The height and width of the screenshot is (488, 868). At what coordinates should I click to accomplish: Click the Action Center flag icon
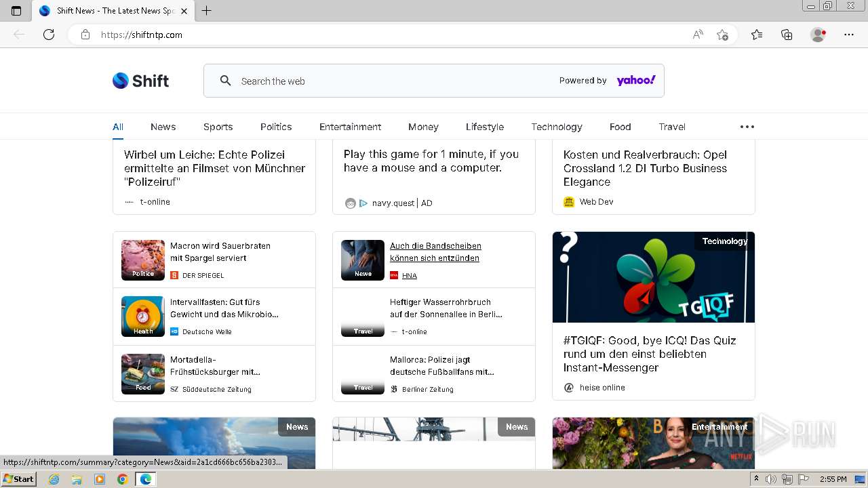tap(804, 479)
